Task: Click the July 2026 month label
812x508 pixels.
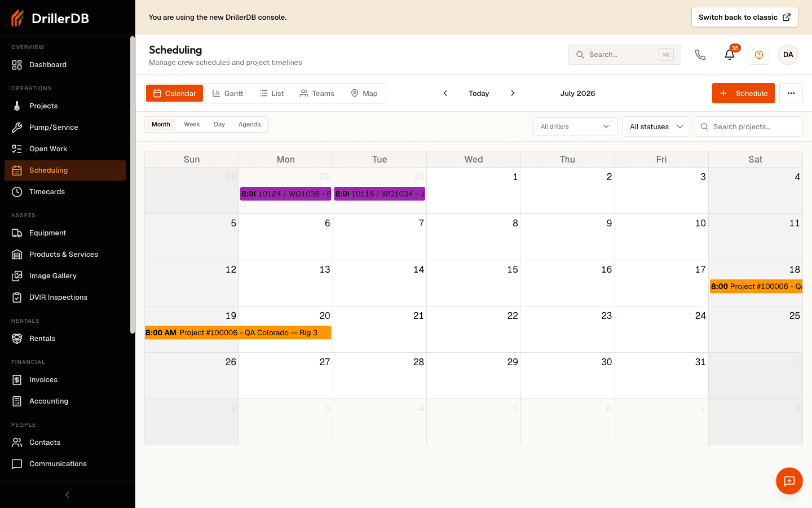Action: click(x=577, y=93)
